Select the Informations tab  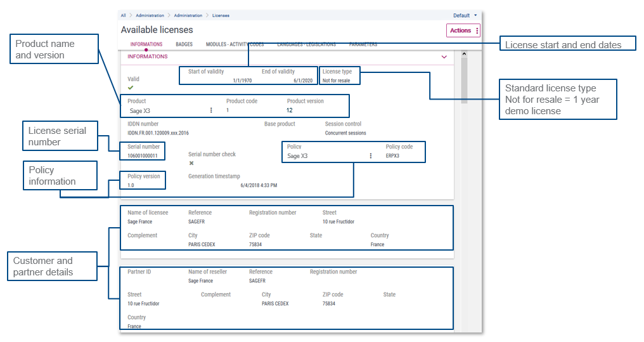click(x=146, y=44)
